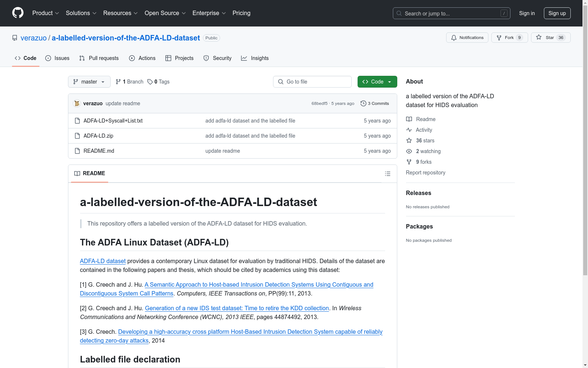Click the branch icon next to 1 Branch

click(118, 82)
